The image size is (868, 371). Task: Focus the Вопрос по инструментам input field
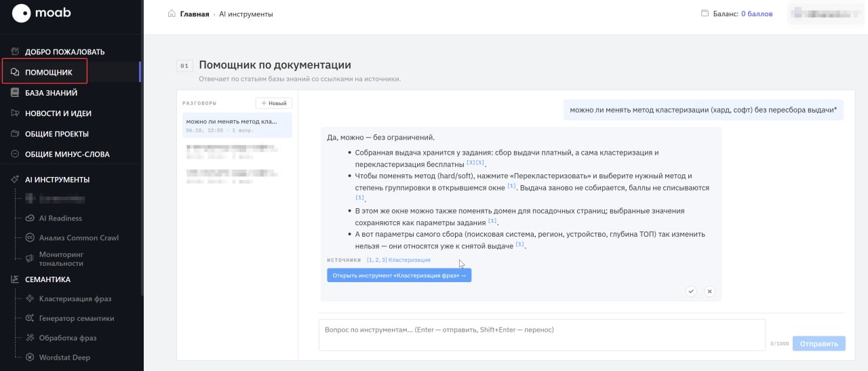[542, 335]
